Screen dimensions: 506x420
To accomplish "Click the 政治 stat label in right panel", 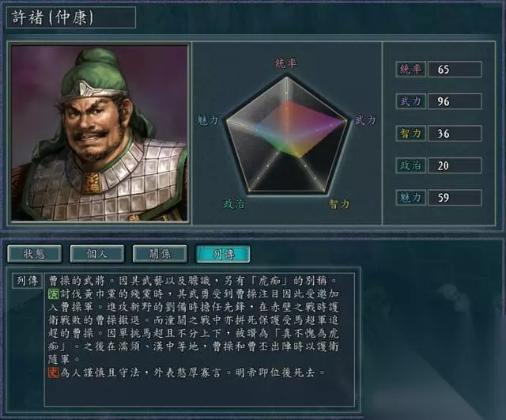I will tap(411, 165).
